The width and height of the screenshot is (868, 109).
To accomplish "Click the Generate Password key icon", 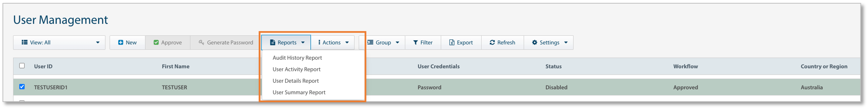I will click(202, 42).
